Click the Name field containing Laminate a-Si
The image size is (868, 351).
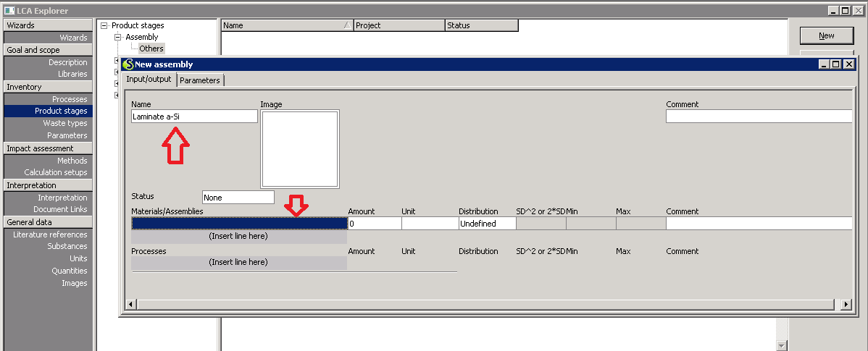[x=193, y=117]
